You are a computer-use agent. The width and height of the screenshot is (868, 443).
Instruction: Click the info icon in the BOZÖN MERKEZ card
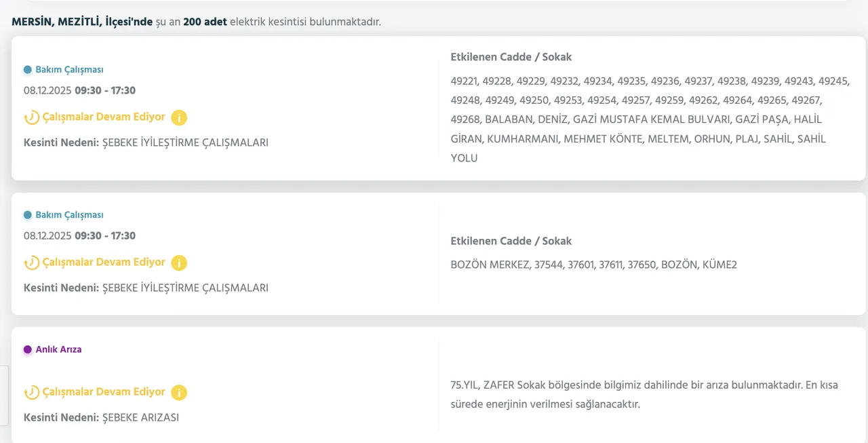[x=179, y=263]
